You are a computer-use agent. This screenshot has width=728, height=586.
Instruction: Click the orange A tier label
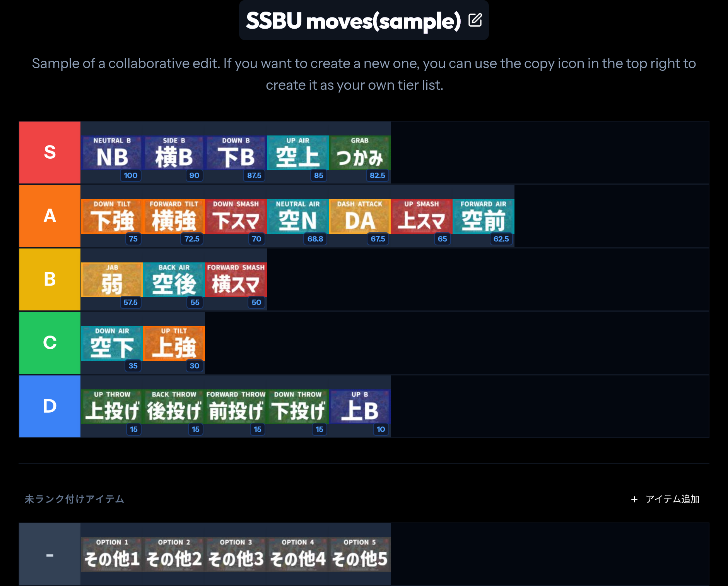50,216
